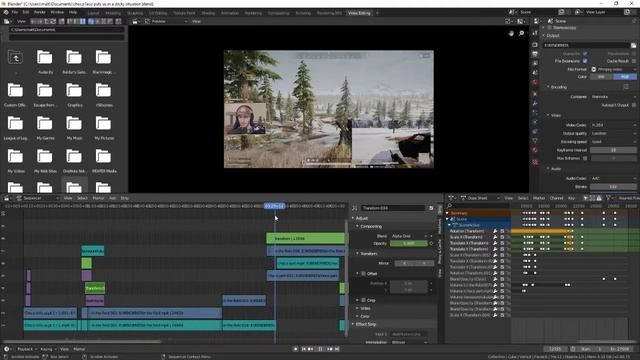Click the Opacity keyframe dot icon

point(431,243)
